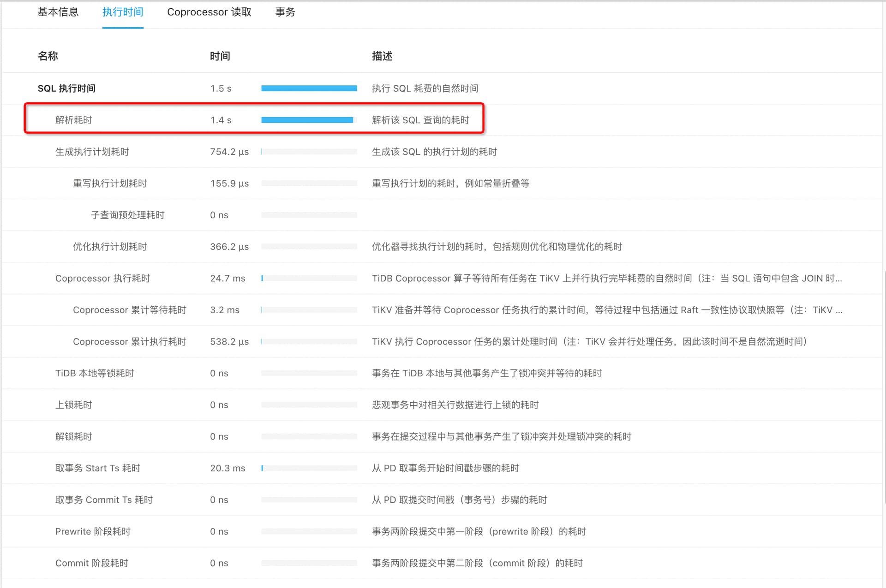Click the Commit 阶段耗时 row label

click(92, 563)
